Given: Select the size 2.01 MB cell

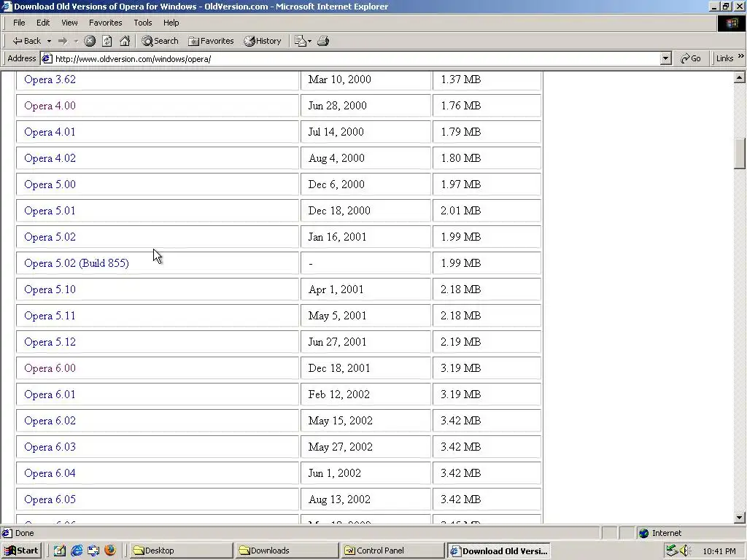Looking at the screenshot, I should click(x=487, y=211).
